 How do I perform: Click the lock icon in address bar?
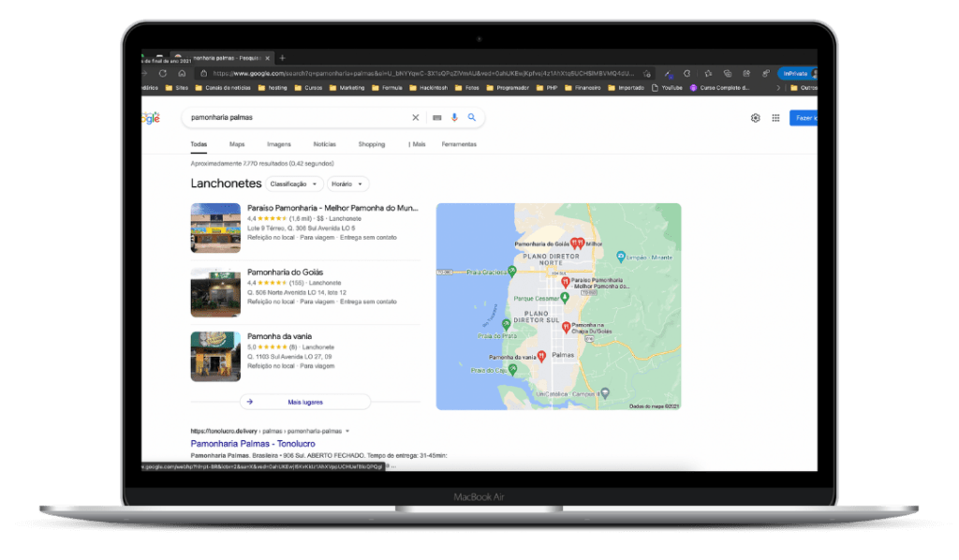click(x=204, y=73)
